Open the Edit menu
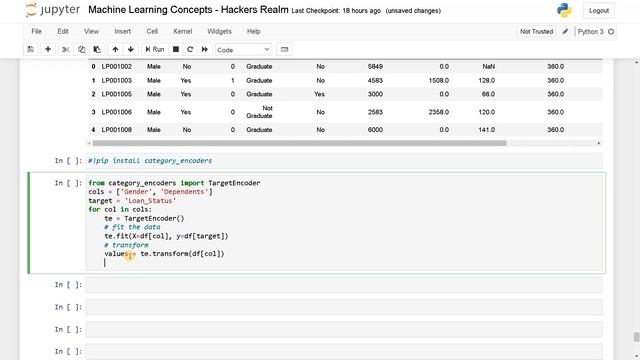640x360 pixels. pos(63,31)
